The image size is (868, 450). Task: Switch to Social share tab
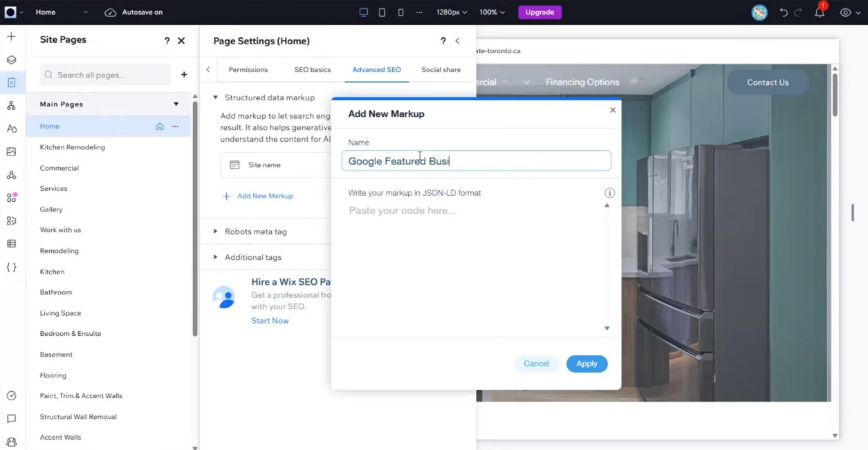point(441,70)
